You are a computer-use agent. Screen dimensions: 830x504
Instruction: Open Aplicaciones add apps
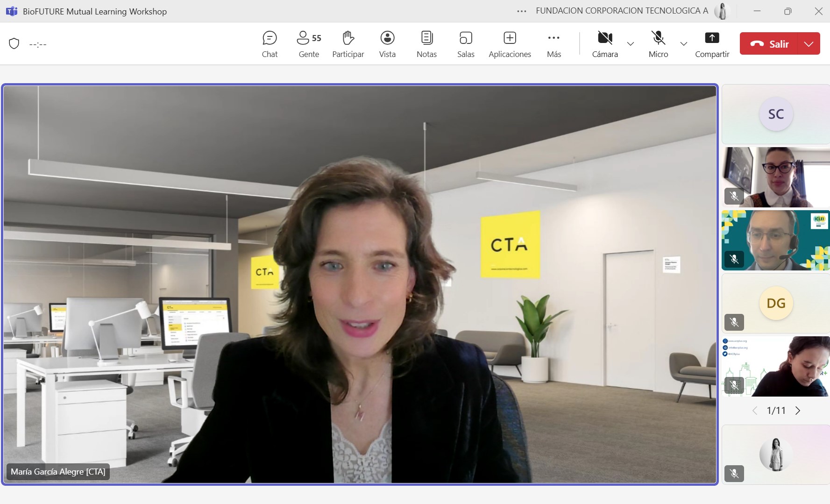tap(510, 44)
